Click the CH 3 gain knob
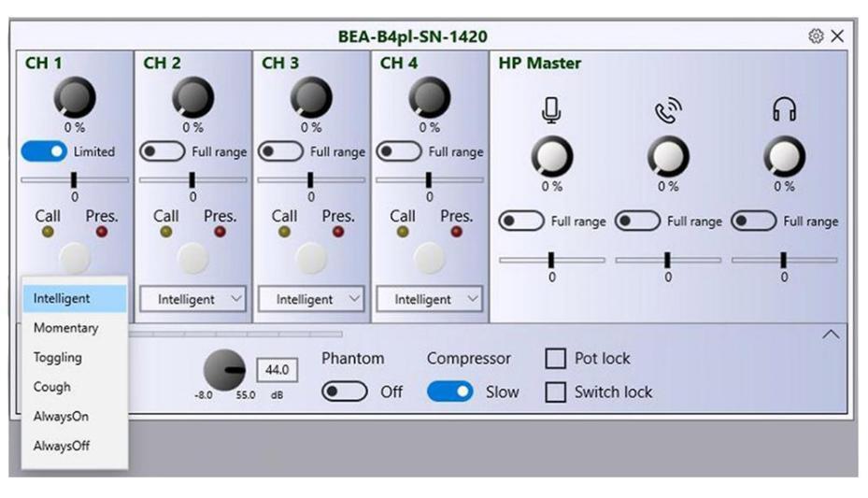The width and height of the screenshot is (868, 498). (x=311, y=97)
